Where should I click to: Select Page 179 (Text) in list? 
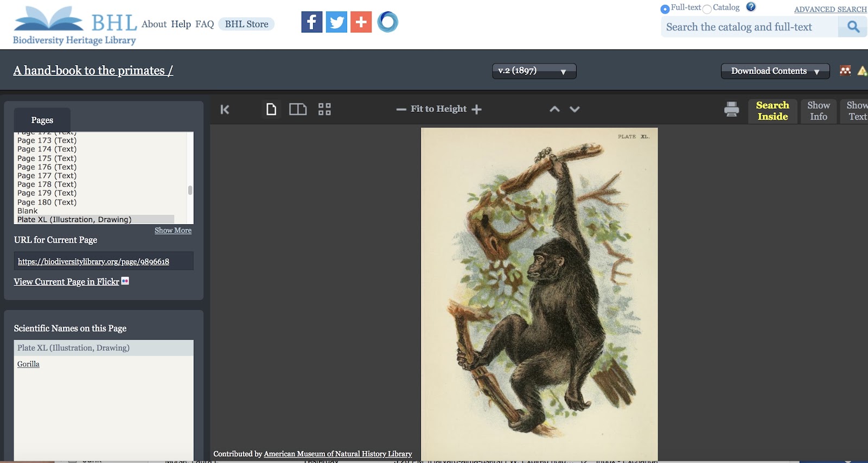pyautogui.click(x=47, y=193)
